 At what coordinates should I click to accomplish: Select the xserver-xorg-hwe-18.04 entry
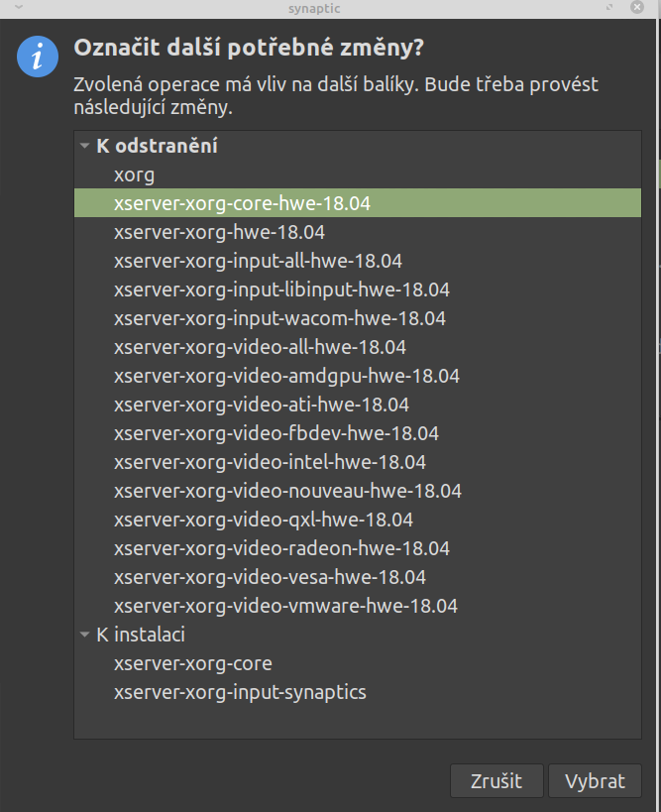(219, 232)
